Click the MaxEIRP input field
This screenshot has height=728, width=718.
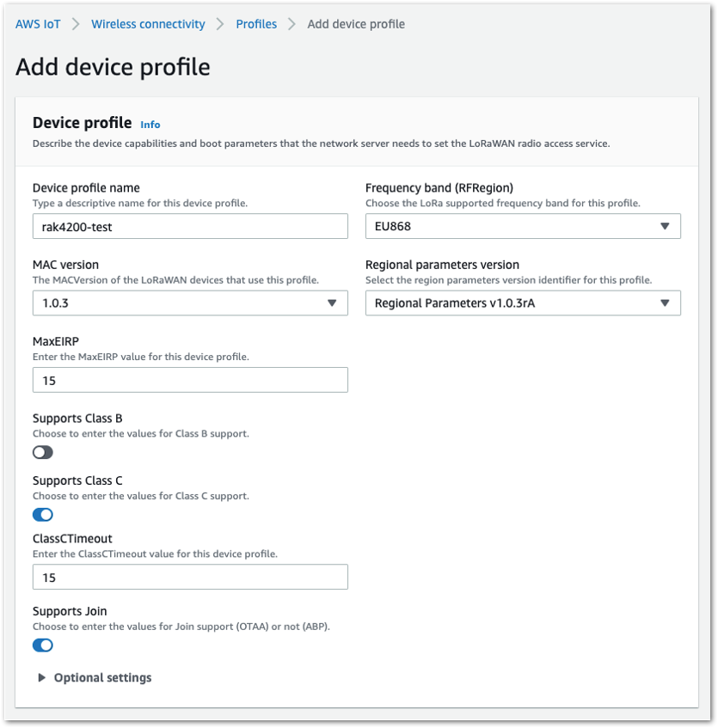coord(190,380)
